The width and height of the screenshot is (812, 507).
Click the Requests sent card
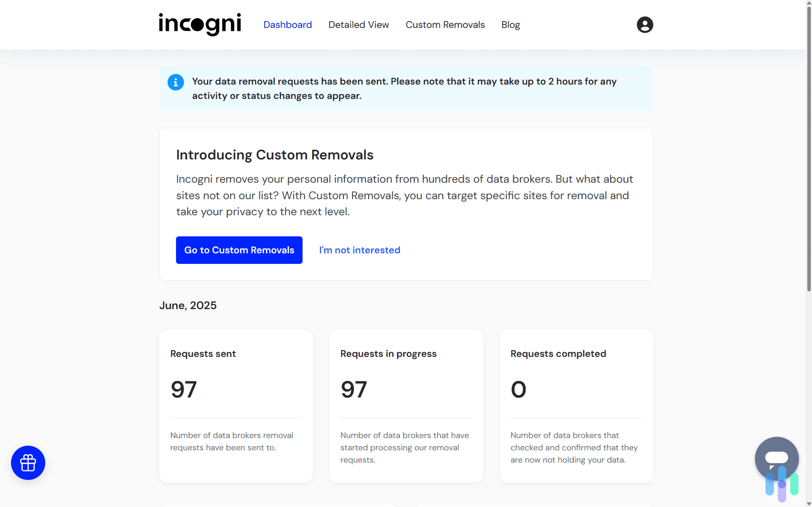click(236, 406)
